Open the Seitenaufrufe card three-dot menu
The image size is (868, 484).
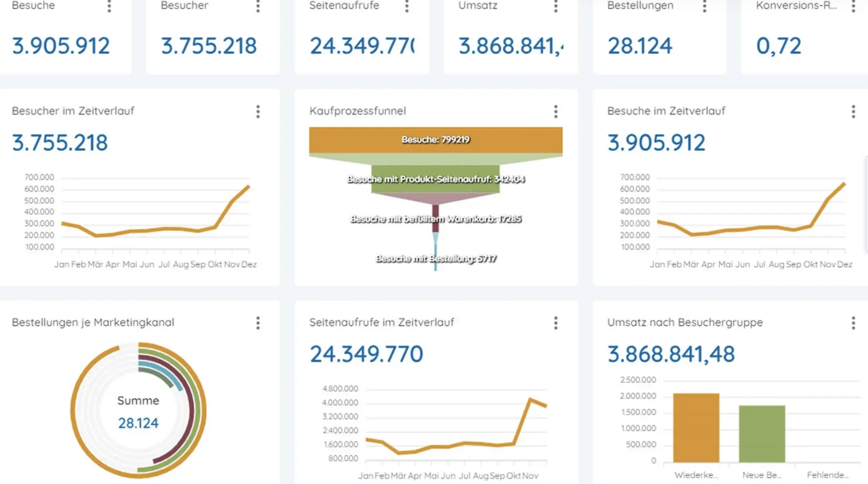(x=407, y=6)
